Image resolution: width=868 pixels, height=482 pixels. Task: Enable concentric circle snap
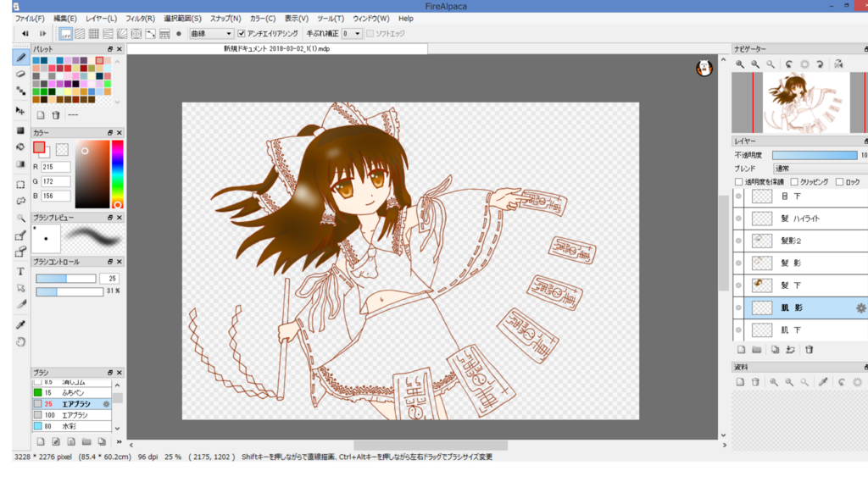pos(136,34)
